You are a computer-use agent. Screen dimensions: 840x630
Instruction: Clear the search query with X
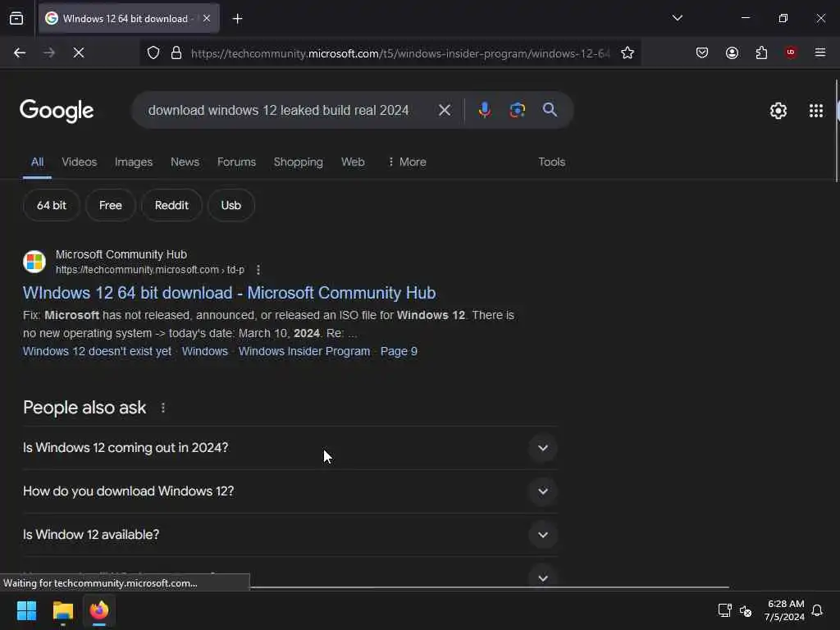tap(444, 111)
